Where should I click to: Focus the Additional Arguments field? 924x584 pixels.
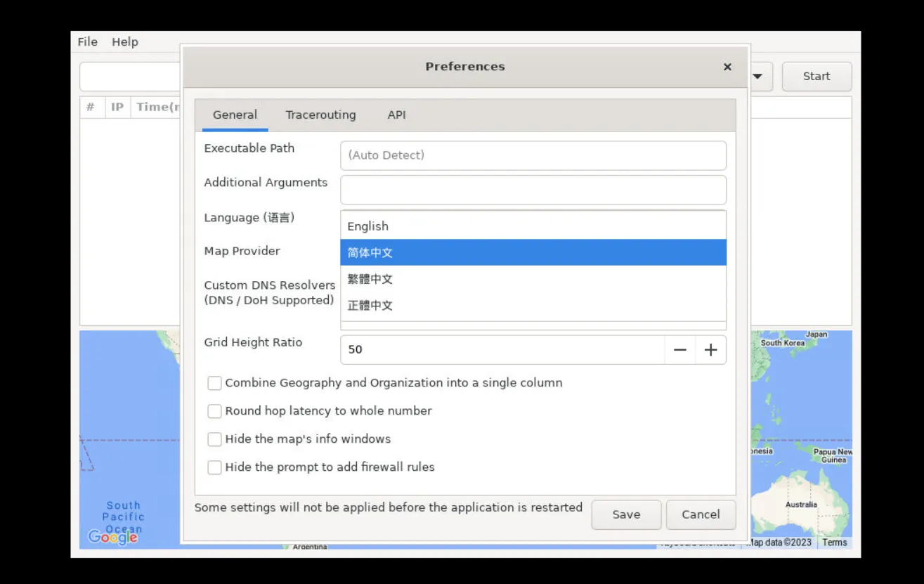pyautogui.click(x=533, y=190)
